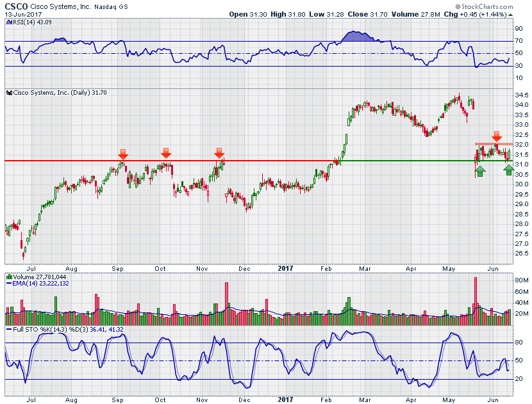
Task: Click the 20M volume axis label
Action: pyautogui.click(x=522, y=314)
